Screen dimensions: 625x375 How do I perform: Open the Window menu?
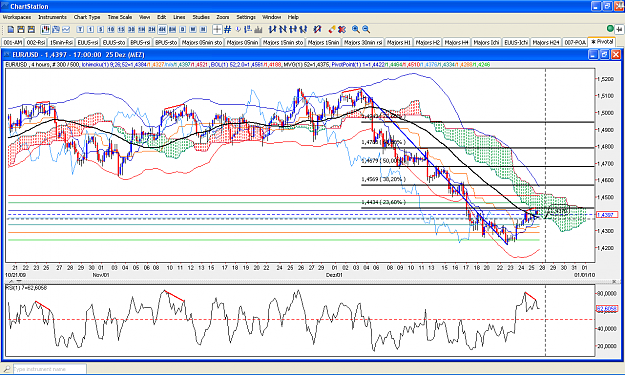[271, 17]
